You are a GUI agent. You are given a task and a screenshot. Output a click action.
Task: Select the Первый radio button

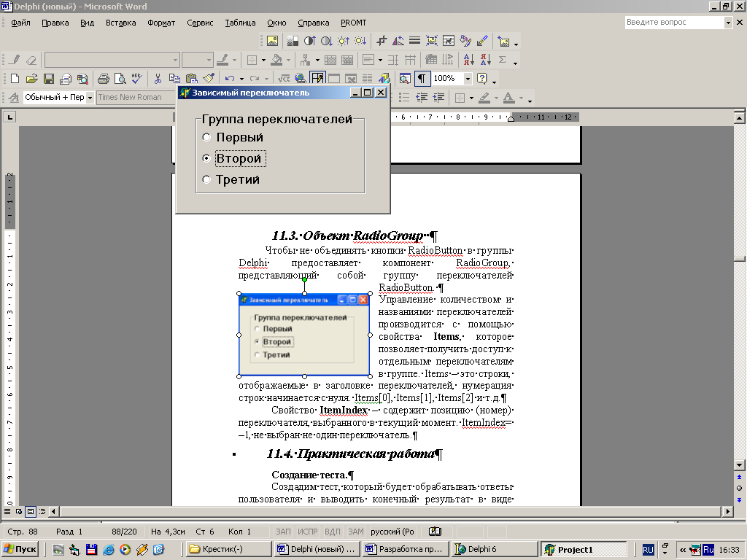pyautogui.click(x=206, y=137)
